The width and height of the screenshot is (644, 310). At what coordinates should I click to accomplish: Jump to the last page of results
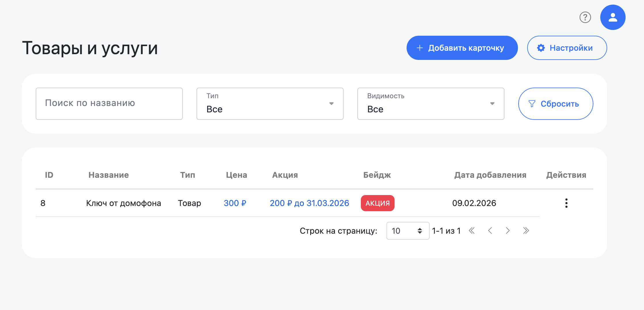526,231
